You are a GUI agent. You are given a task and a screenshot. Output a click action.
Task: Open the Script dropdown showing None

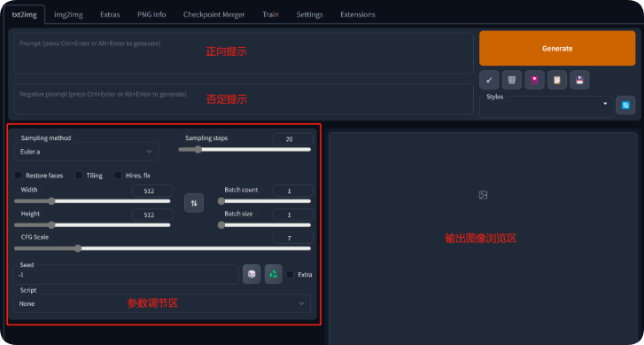click(x=162, y=303)
